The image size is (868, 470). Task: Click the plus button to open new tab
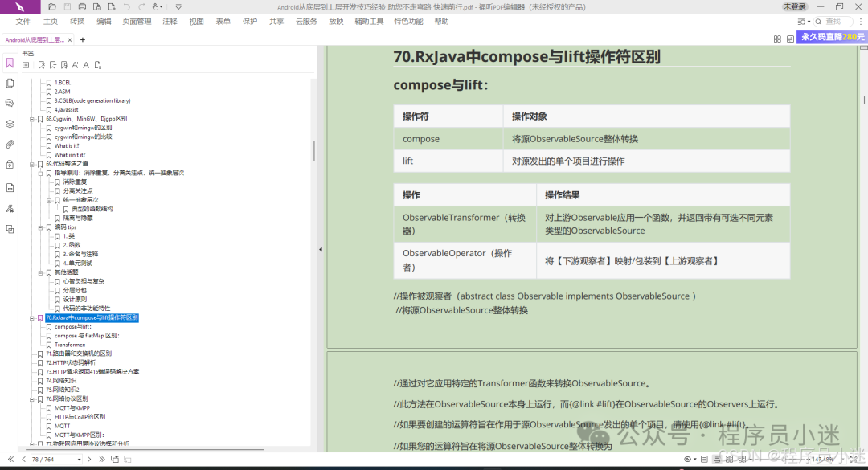click(x=83, y=40)
